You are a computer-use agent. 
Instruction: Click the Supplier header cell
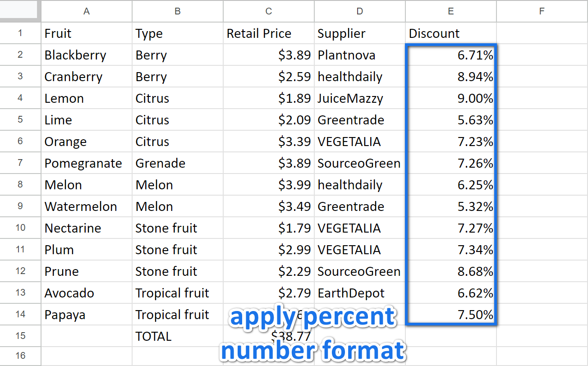pyautogui.click(x=360, y=33)
